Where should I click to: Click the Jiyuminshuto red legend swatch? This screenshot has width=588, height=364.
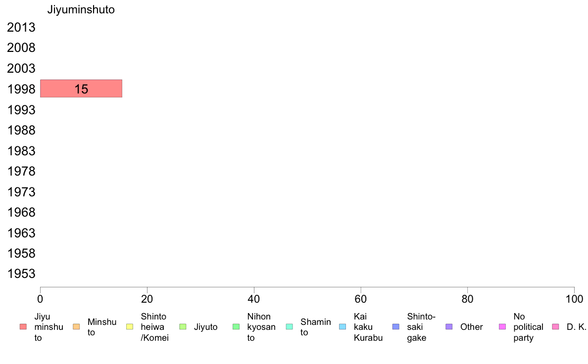tap(23, 327)
